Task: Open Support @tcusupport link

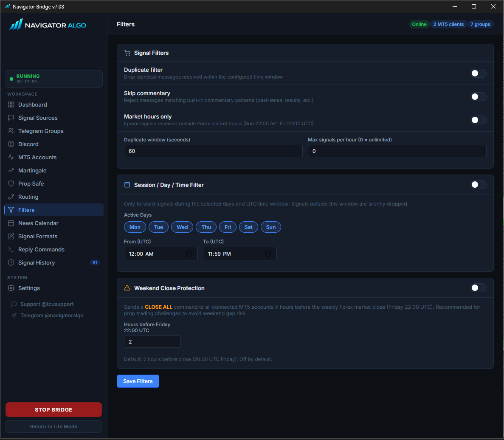Action: [47, 305]
